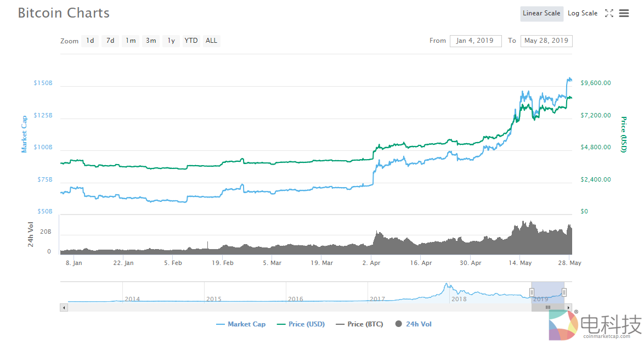The height and width of the screenshot is (344, 644).
Task: Set zoom to 1m
Action: pos(130,41)
